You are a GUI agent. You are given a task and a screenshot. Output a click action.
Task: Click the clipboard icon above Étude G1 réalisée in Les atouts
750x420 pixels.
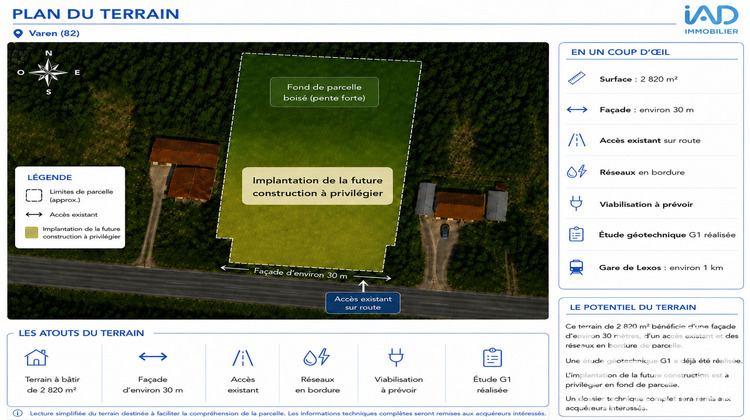tap(492, 357)
